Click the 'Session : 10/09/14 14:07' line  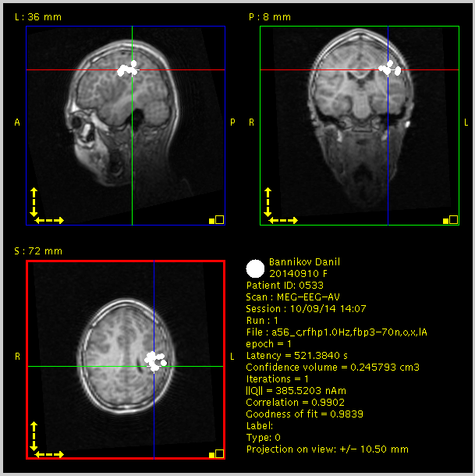click(306, 309)
